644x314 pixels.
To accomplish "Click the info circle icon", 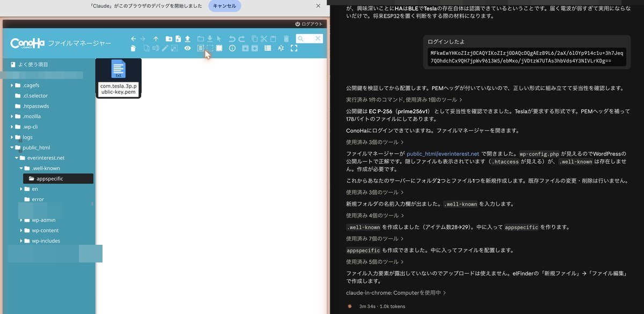I will click(x=232, y=48).
